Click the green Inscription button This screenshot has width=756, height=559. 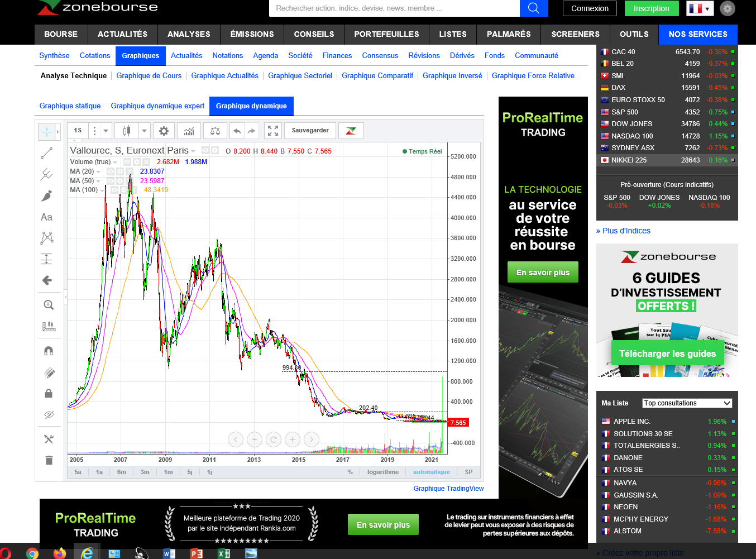[x=651, y=8]
